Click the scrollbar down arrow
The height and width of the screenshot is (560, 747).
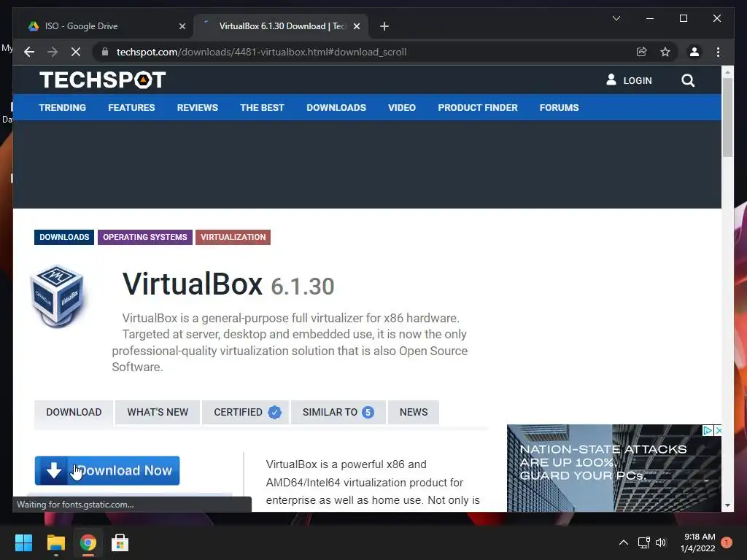[x=727, y=505]
